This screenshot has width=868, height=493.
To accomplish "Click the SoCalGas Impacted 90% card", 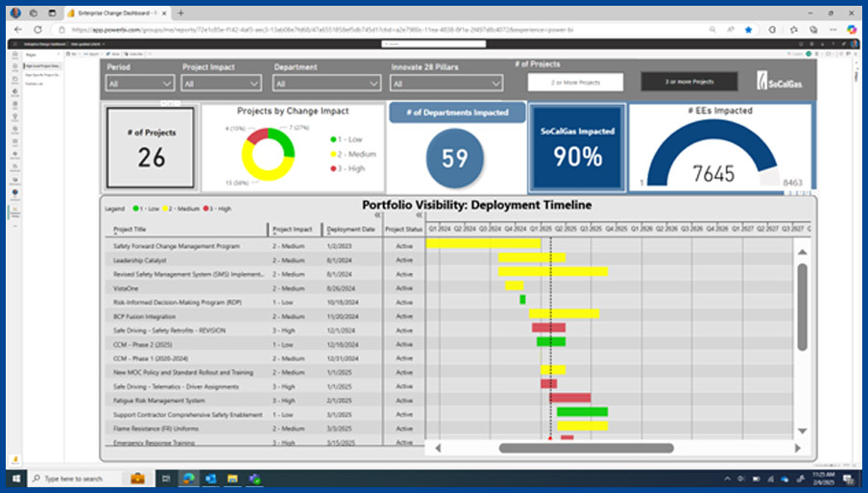I will coord(577,148).
